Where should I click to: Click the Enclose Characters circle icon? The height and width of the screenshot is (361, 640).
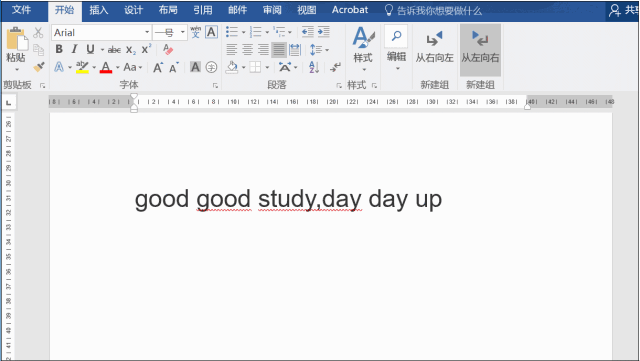(211, 67)
